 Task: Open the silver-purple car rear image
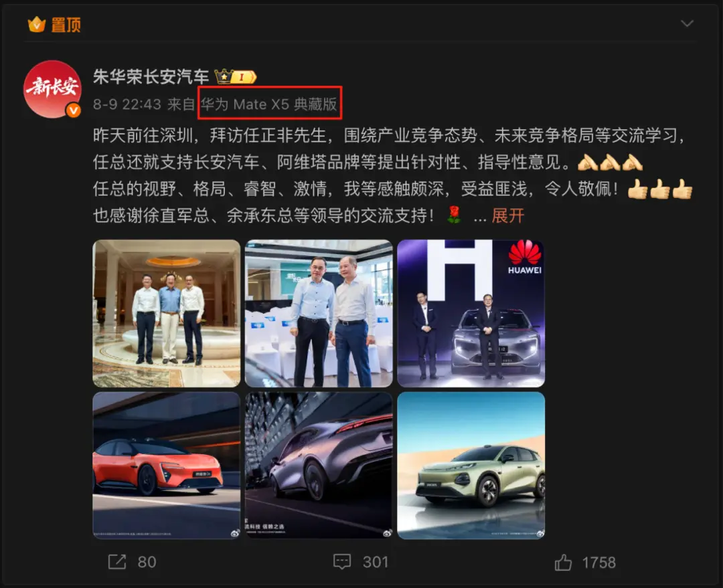[x=319, y=466]
